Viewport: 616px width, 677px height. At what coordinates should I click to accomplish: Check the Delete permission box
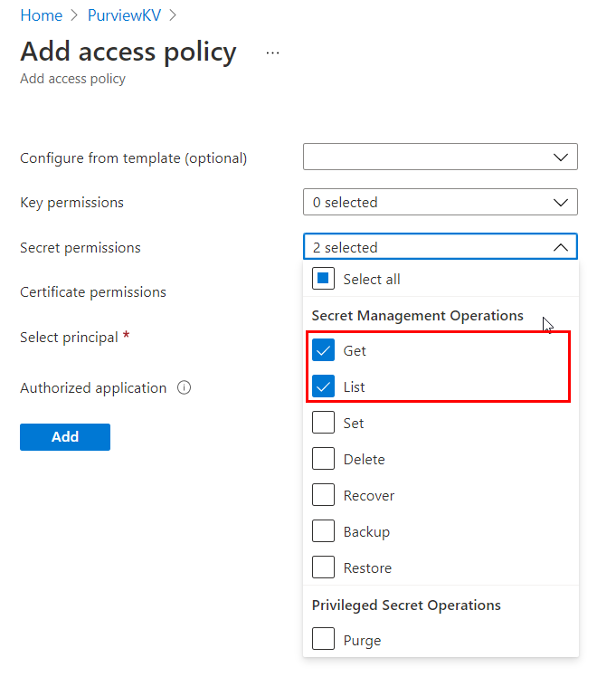click(x=324, y=459)
